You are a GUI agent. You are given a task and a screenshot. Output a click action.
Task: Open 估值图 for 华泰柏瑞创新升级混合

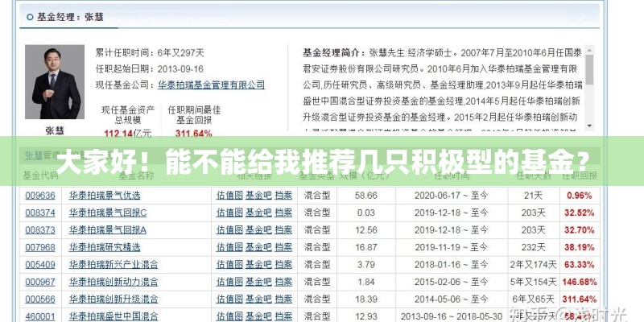(229, 299)
